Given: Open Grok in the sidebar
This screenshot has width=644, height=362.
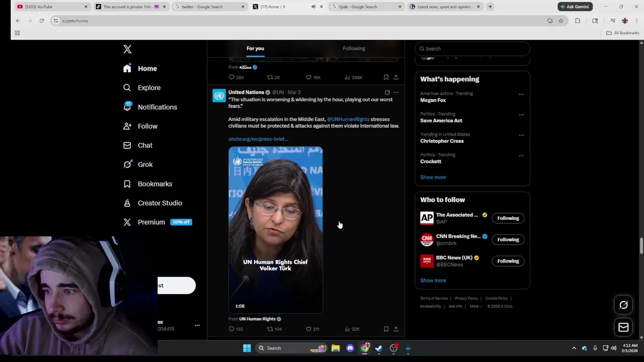Looking at the screenshot, I should pos(138,164).
